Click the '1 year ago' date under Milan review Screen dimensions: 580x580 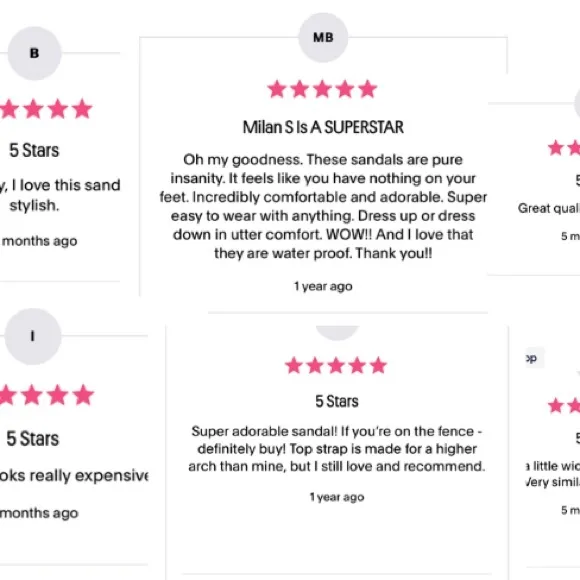click(323, 286)
